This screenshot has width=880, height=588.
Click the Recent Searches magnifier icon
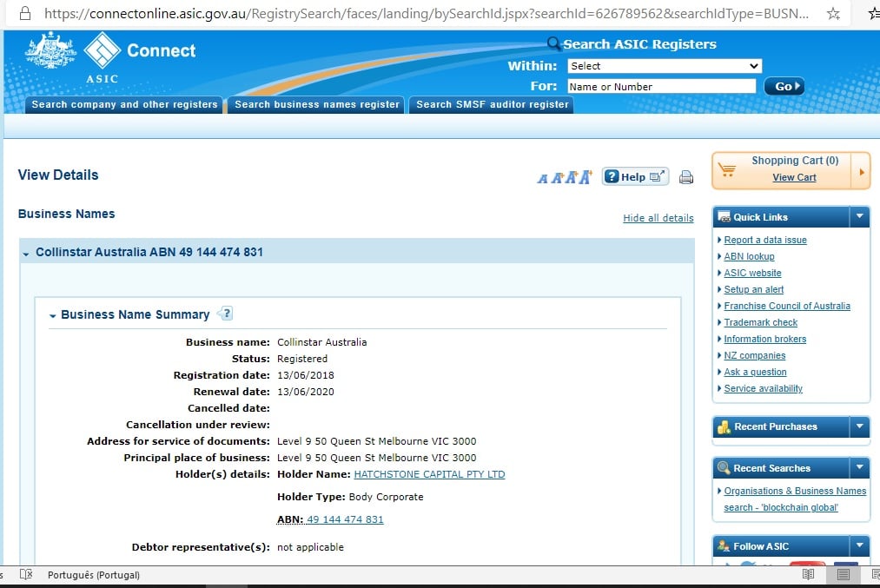724,468
